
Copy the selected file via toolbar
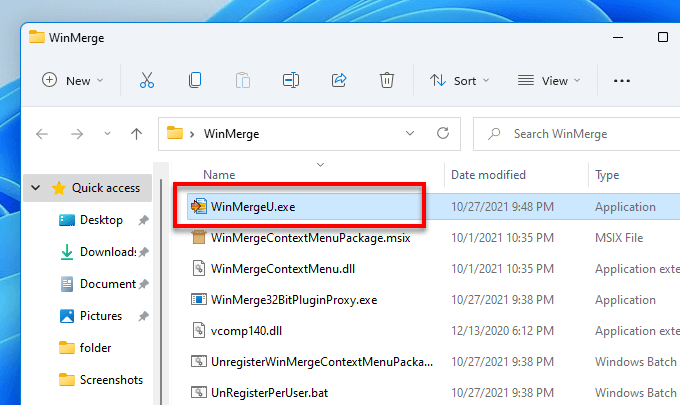tap(195, 81)
